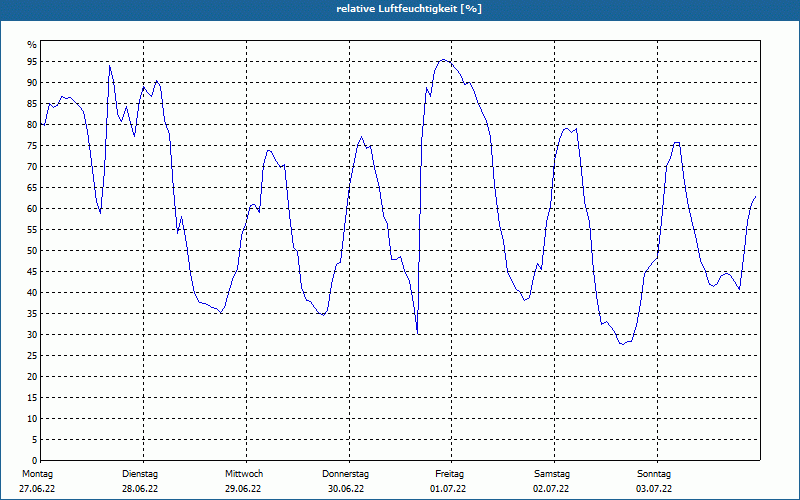800x500 pixels.
Task: Click the 95 value on the humidity axis
Action: (32, 62)
